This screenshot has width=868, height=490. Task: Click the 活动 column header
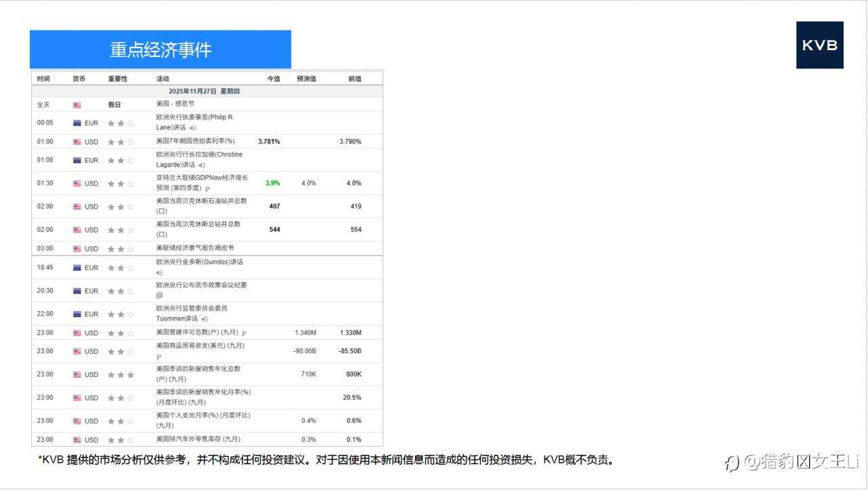(x=163, y=79)
